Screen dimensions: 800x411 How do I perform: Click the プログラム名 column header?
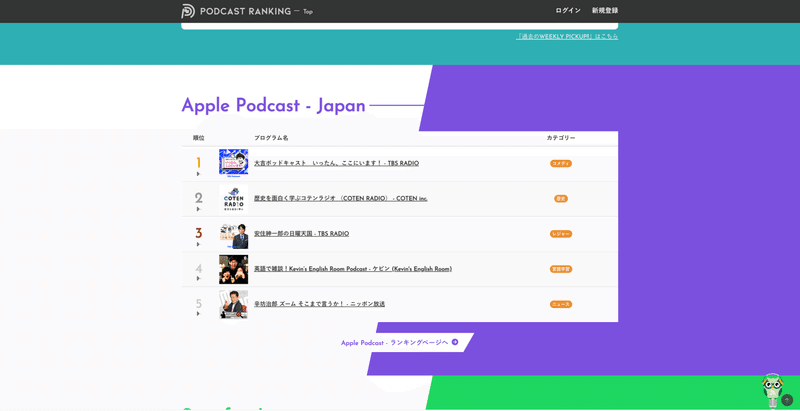click(271, 138)
